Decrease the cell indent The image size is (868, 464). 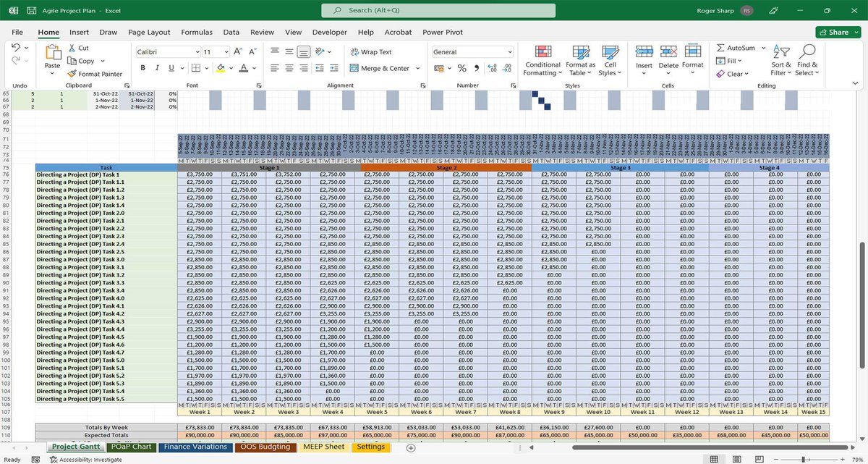coord(320,68)
